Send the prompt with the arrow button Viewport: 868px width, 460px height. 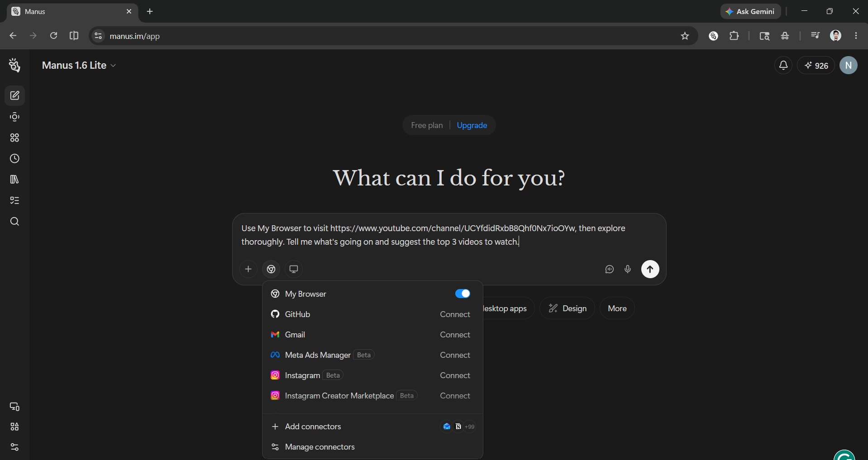[x=650, y=269]
